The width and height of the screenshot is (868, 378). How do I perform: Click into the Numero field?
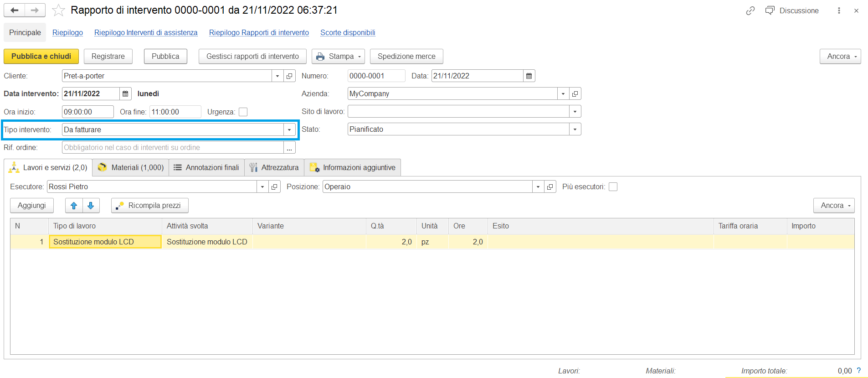pyautogui.click(x=376, y=76)
